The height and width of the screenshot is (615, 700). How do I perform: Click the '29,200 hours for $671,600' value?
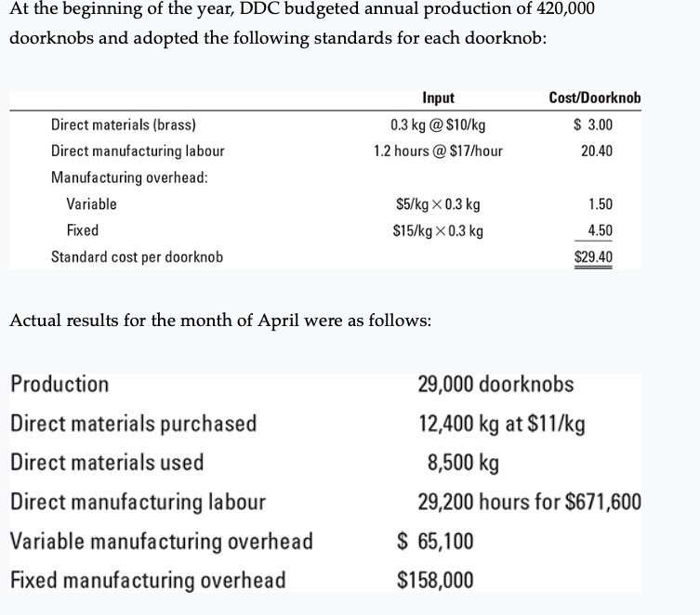point(529,503)
